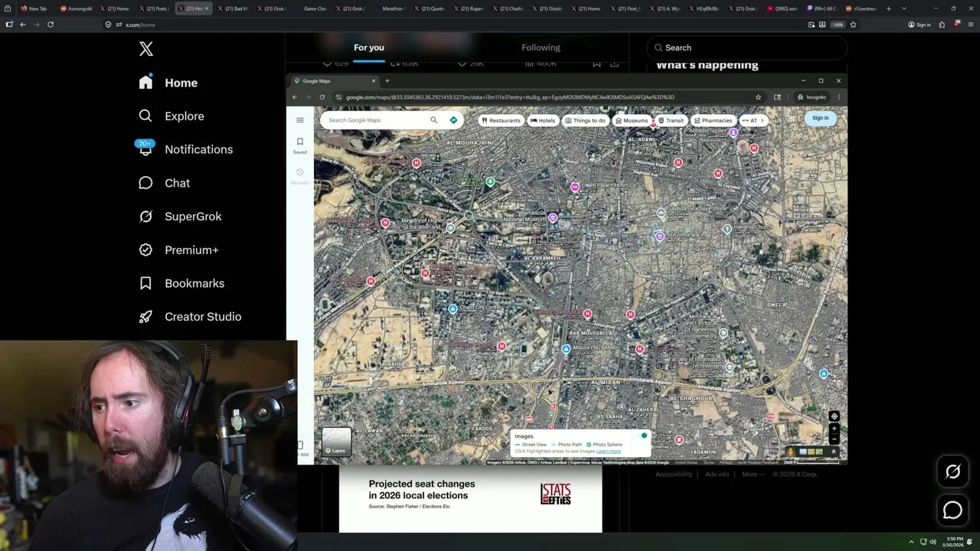Open SuperGrok in X sidebar
Image resolution: width=980 pixels, height=551 pixels.
click(x=180, y=217)
